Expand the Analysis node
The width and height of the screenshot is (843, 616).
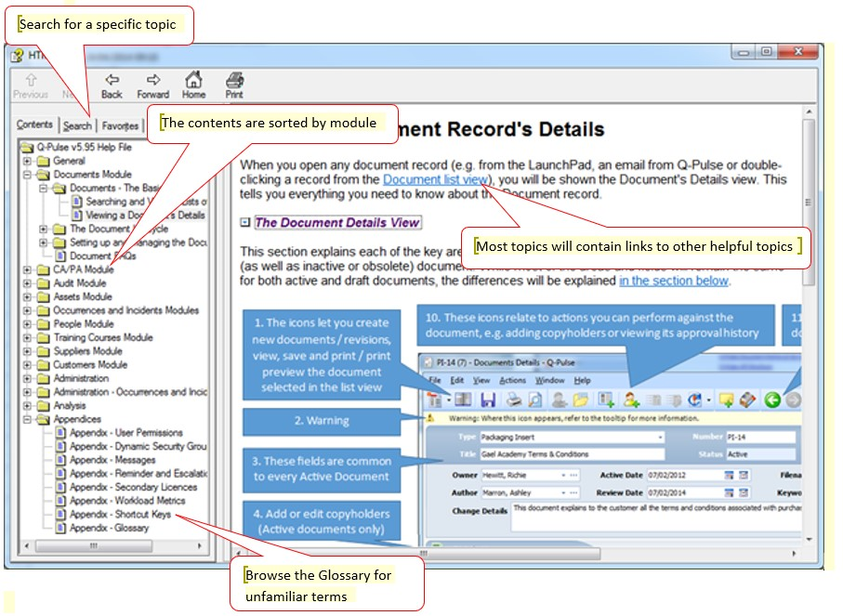[27, 406]
